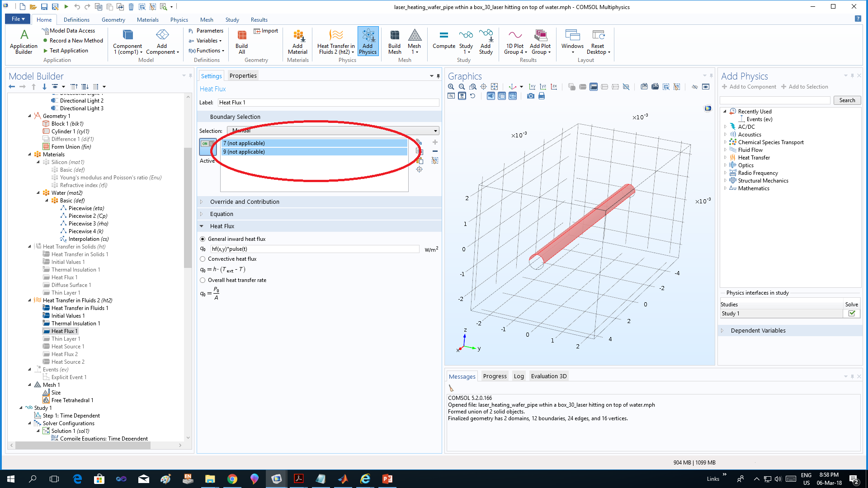Click Test Application in the ribbon
868x488 pixels.
66,51
